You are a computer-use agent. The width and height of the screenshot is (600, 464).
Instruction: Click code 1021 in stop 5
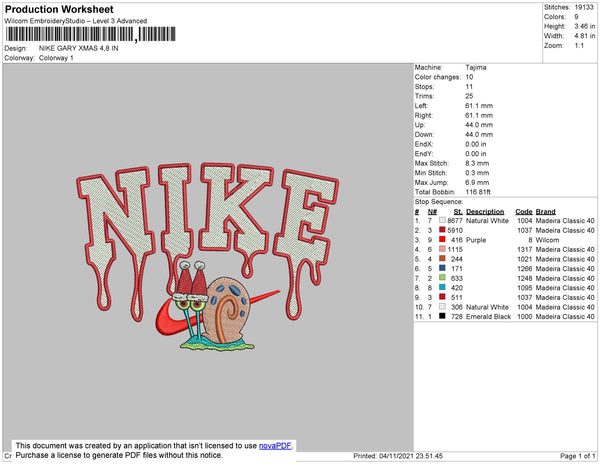(x=525, y=259)
